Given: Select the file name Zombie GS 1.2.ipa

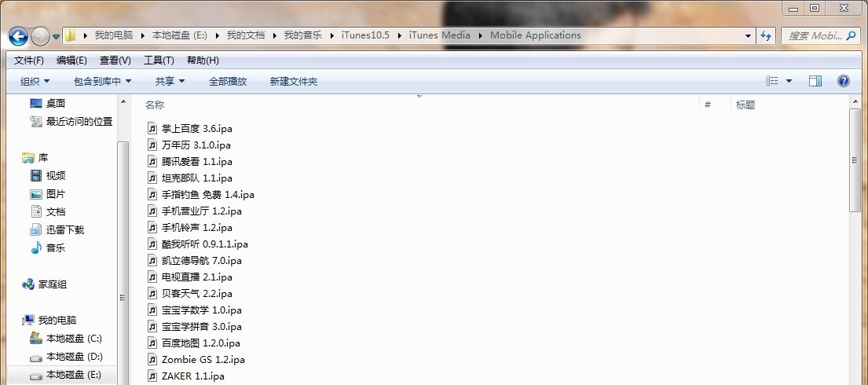Looking at the screenshot, I should 203,360.
